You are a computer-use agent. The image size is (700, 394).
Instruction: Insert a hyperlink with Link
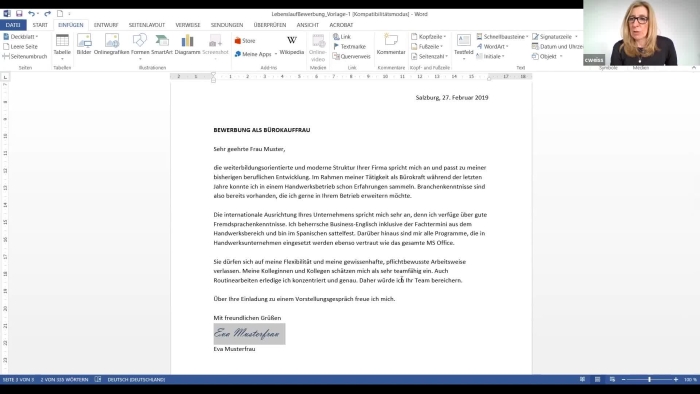pyautogui.click(x=342, y=37)
